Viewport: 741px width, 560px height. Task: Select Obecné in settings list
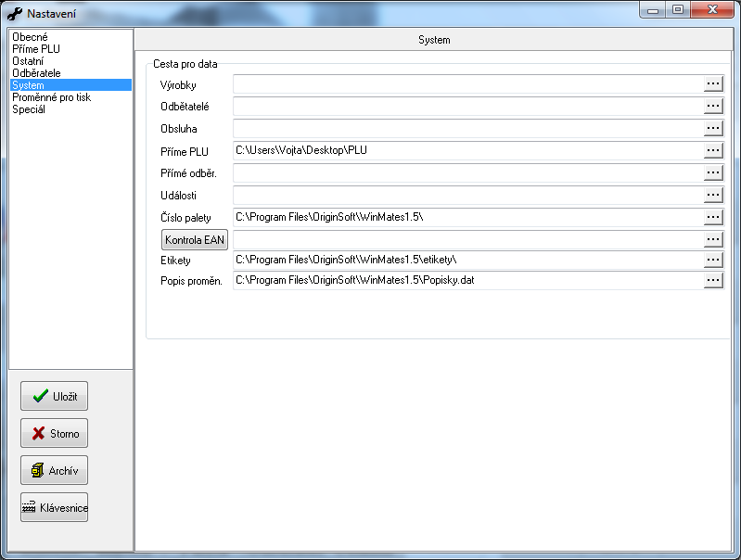coord(30,37)
